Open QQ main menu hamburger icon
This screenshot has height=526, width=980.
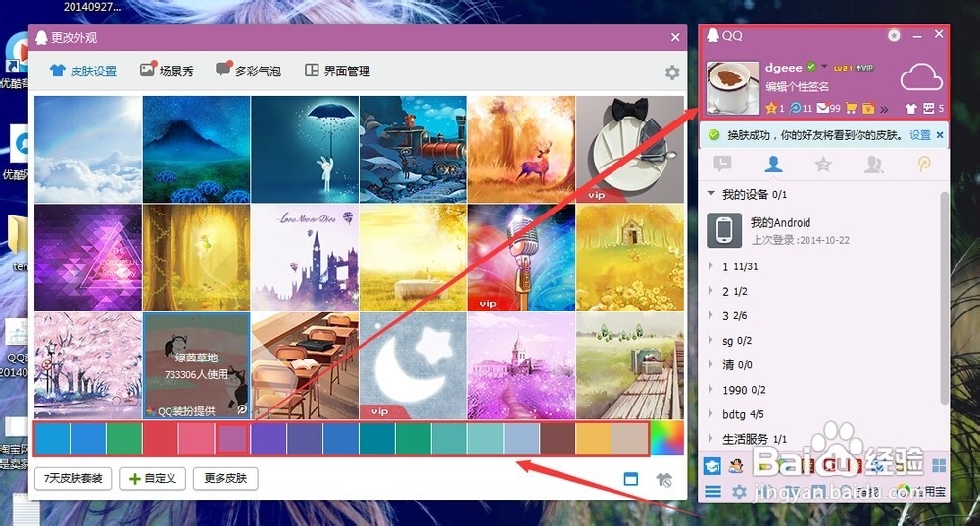(712, 492)
